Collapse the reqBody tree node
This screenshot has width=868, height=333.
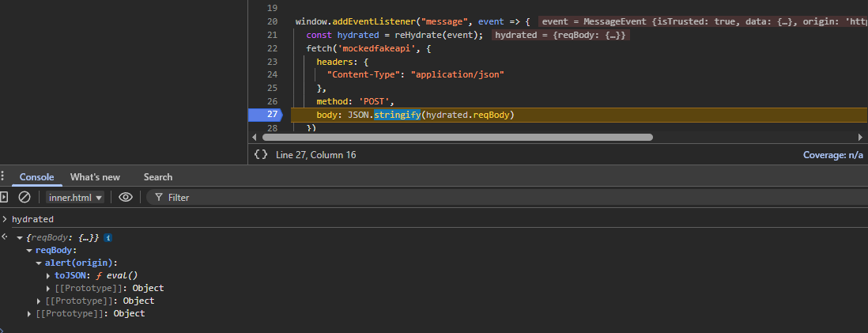[30, 250]
